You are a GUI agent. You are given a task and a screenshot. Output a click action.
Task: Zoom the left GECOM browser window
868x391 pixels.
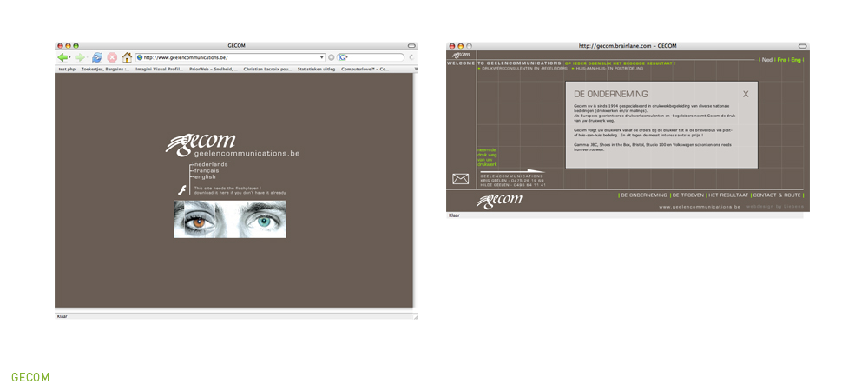point(76,46)
